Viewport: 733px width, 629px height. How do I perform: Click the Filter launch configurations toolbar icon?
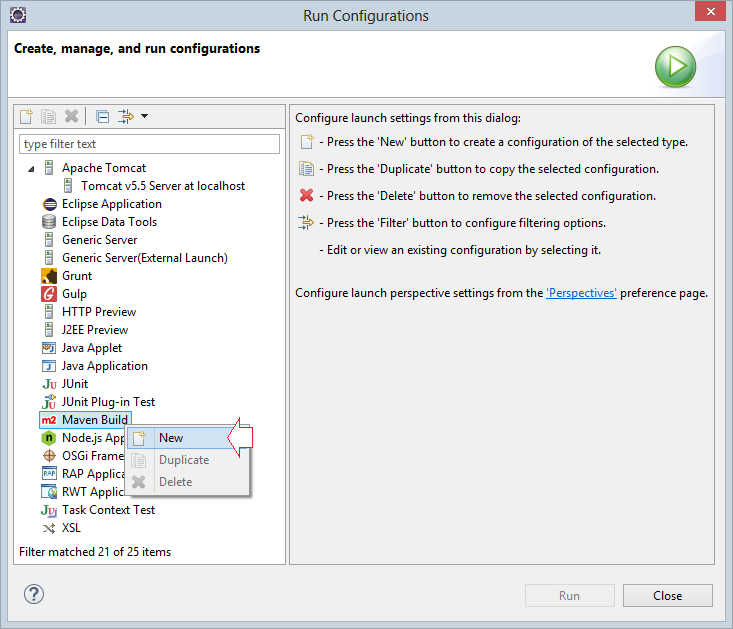125,116
